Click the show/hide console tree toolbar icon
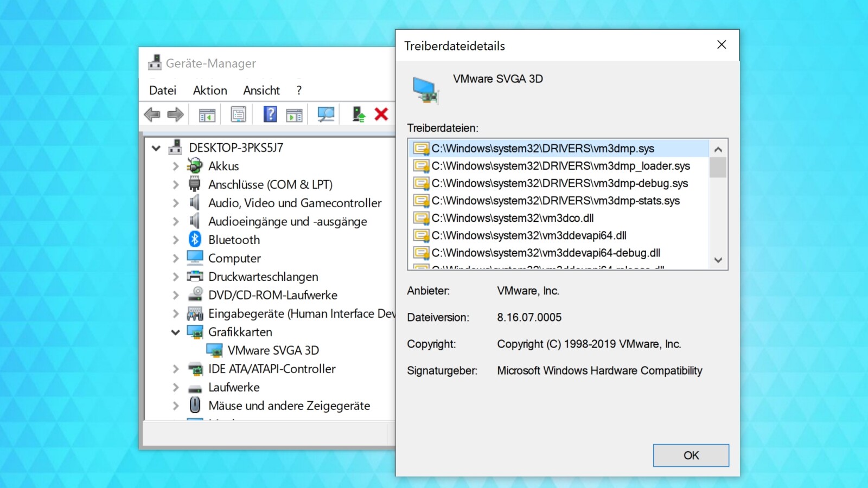The width and height of the screenshot is (868, 488). (207, 114)
